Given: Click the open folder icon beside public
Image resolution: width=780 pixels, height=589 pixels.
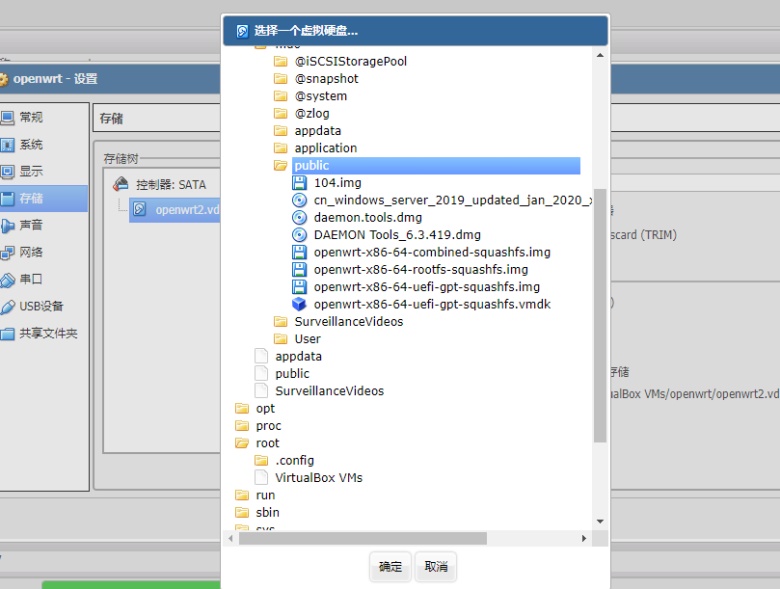Looking at the screenshot, I should point(281,165).
